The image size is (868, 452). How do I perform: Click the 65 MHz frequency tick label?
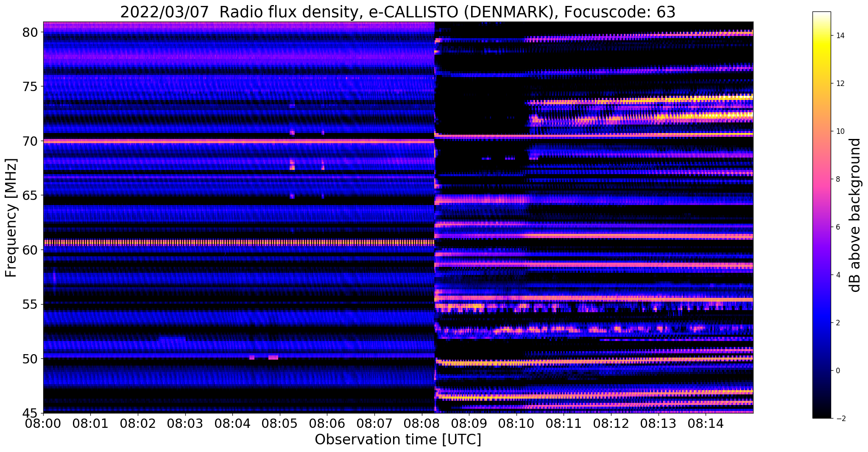tap(30, 196)
